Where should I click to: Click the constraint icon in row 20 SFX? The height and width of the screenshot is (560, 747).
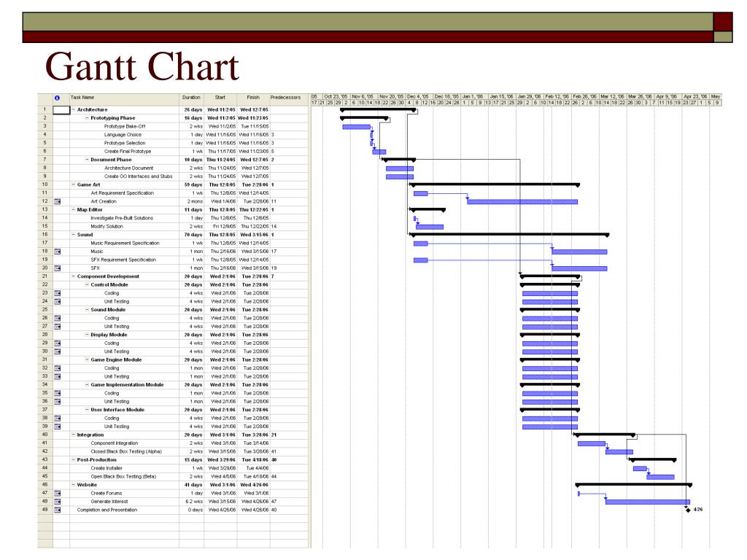(58, 268)
